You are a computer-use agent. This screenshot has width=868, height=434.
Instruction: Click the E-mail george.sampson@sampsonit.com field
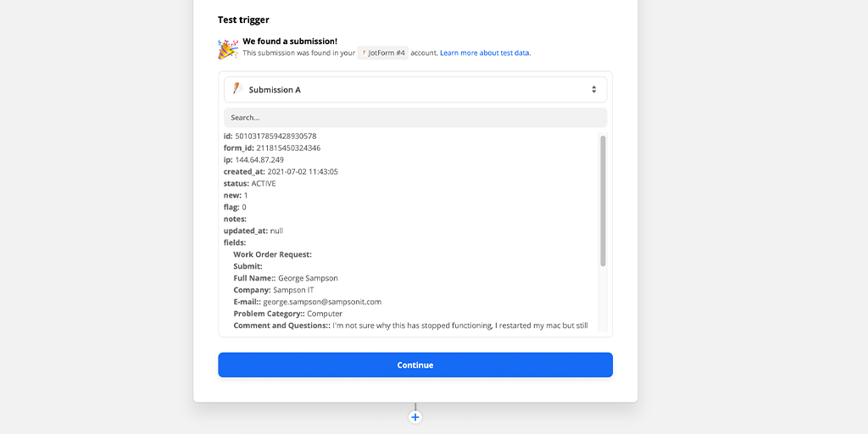(307, 302)
